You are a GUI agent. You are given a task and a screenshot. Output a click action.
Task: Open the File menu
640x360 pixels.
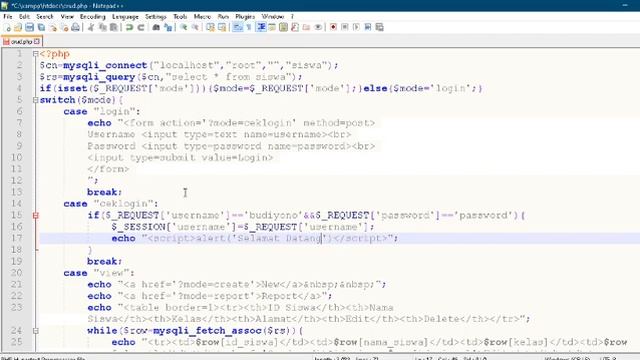point(8,17)
